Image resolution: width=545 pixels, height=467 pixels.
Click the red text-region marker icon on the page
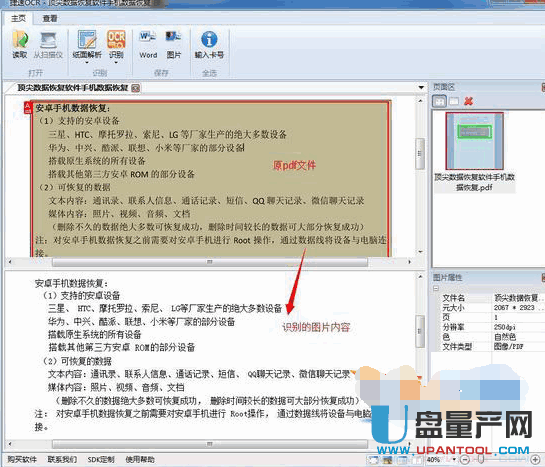coord(27,108)
